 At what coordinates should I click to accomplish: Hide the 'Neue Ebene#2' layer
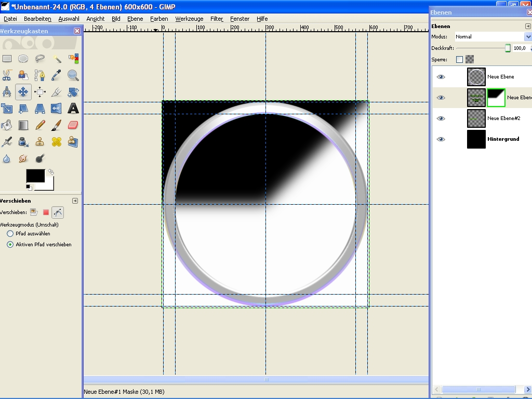click(x=441, y=118)
